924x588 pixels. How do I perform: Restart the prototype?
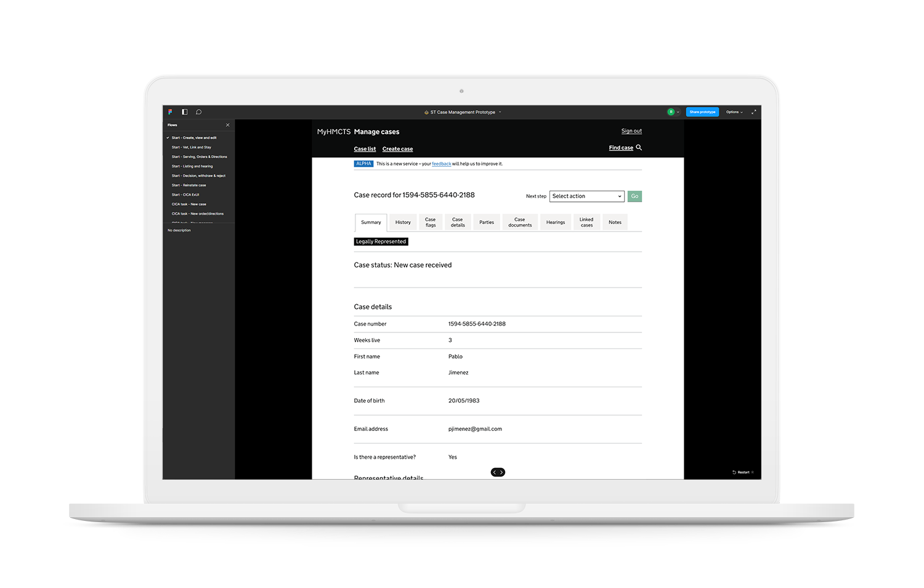(742, 472)
